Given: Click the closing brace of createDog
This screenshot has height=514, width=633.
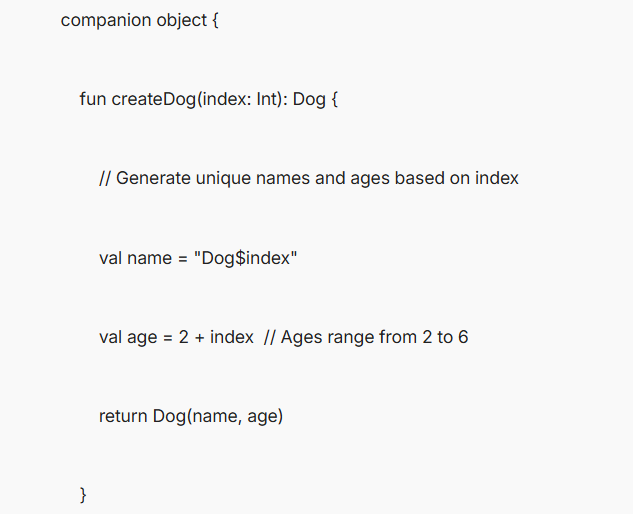Looking at the screenshot, I should [83, 495].
